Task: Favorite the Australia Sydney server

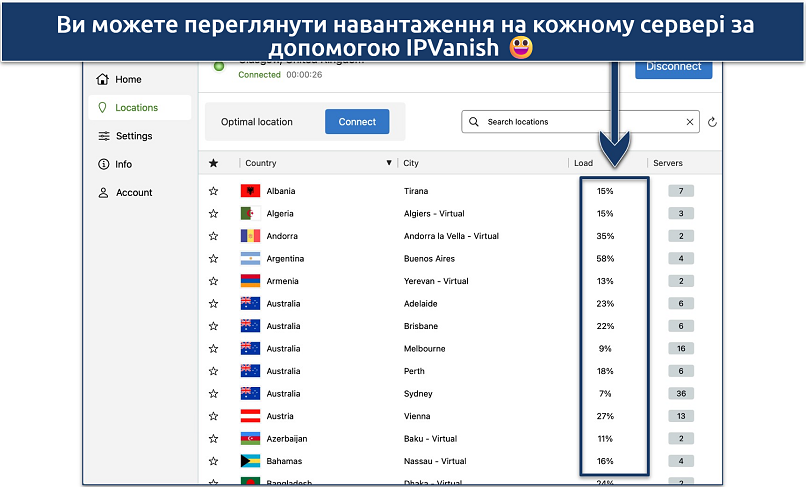Action: (x=213, y=393)
